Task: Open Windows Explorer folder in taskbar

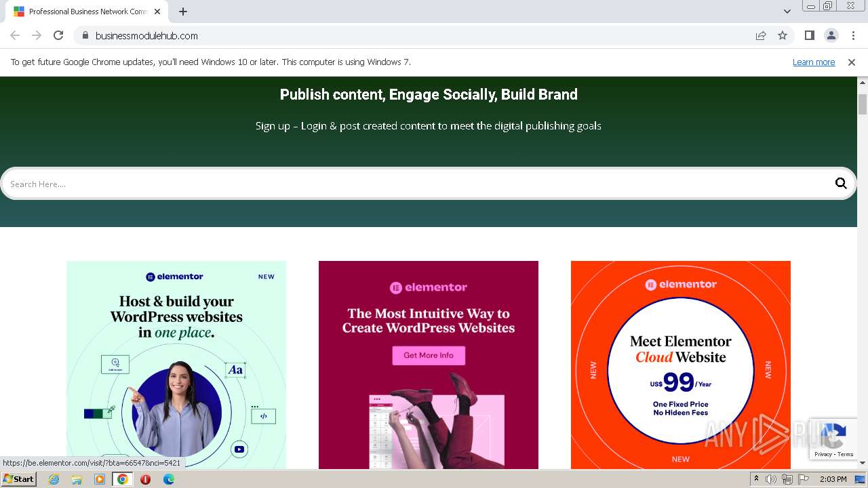Action: click(x=77, y=479)
